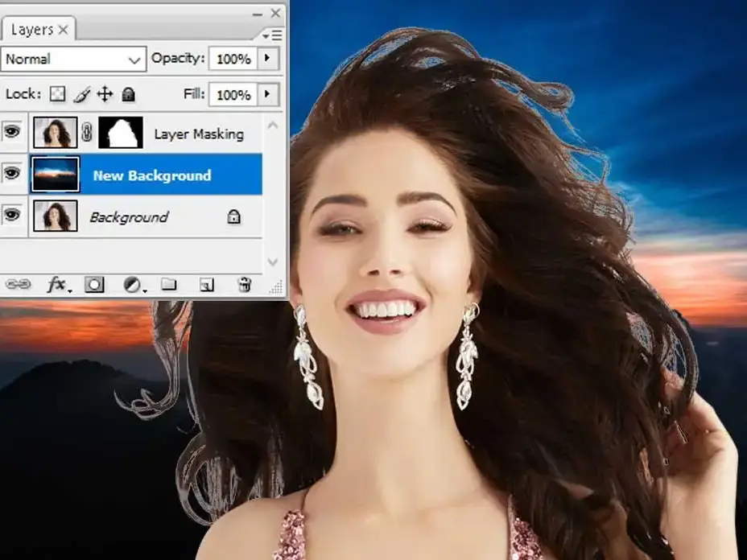Screen dimensions: 747x560
Task: Hide the Layer Masking layer
Action: (12, 131)
